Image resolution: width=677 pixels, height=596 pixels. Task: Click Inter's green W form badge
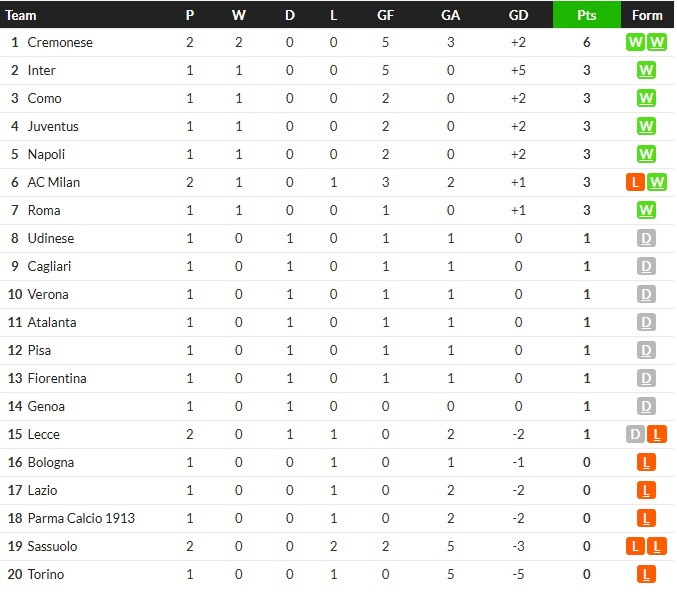(x=646, y=70)
